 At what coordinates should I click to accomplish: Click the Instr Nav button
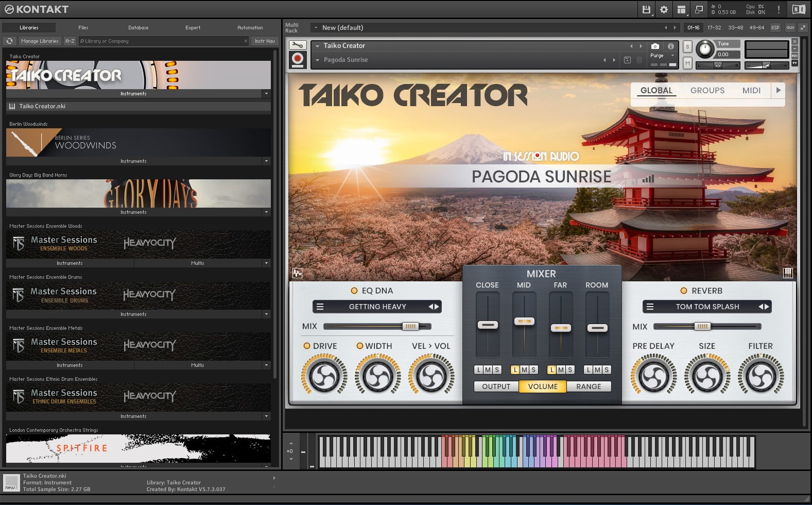coord(265,41)
